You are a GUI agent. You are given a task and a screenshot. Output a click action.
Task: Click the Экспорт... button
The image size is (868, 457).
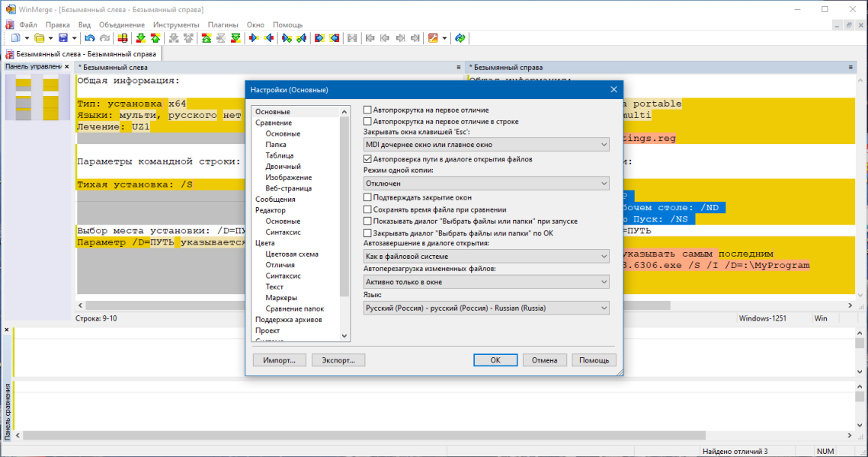(338, 360)
